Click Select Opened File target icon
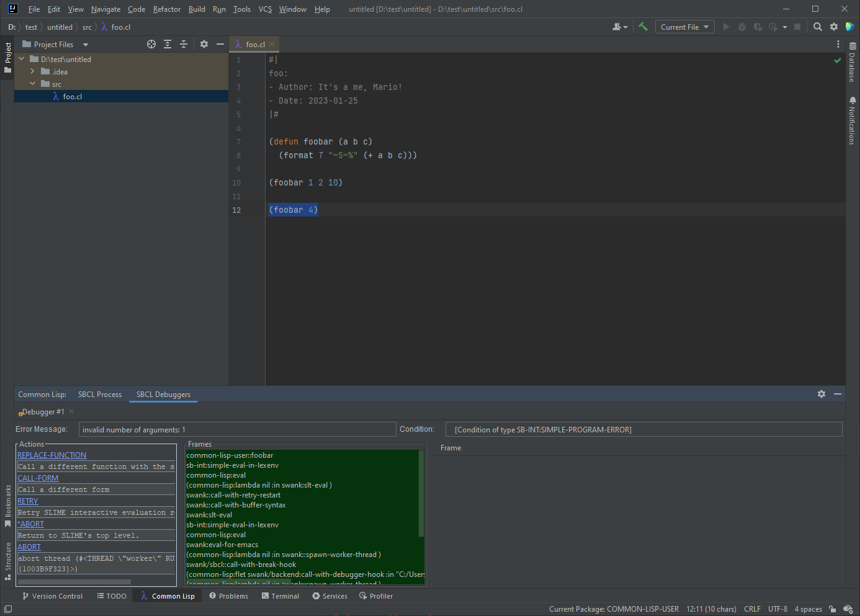 point(151,44)
